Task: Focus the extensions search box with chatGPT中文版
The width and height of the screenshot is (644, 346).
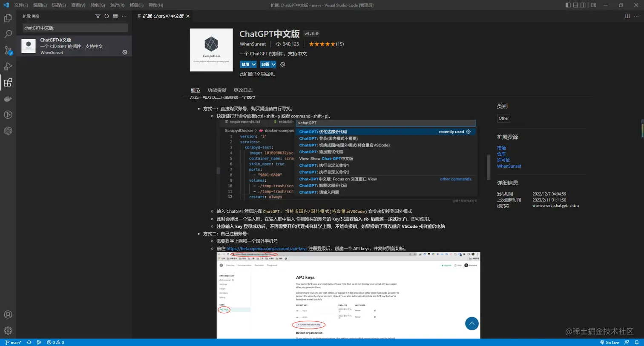Action: 75,28
